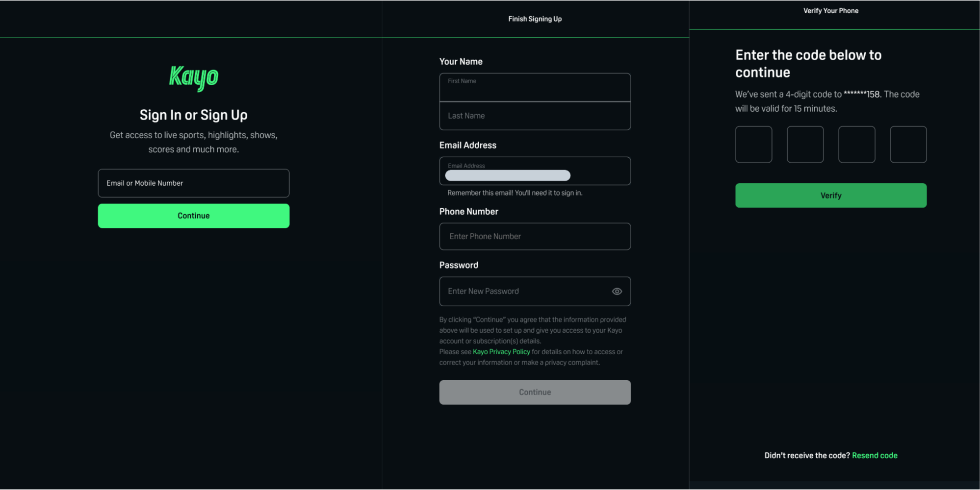Click the Kayo logo
Image resolution: width=980 pixels, height=490 pixels.
click(194, 78)
